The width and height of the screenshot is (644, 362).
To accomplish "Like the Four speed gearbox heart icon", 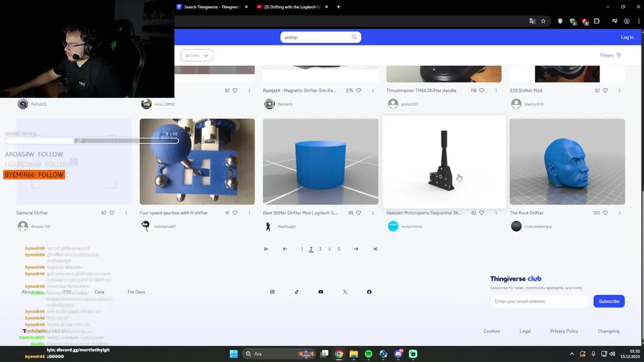I will 235,213.
